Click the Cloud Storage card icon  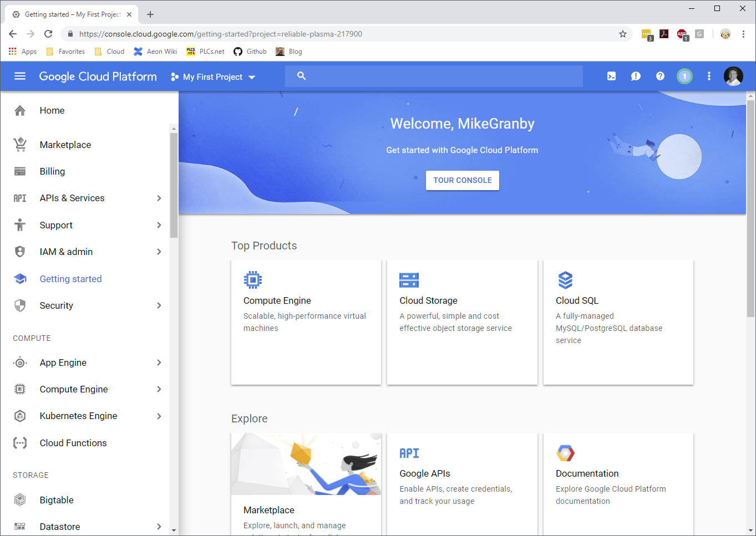(x=409, y=280)
